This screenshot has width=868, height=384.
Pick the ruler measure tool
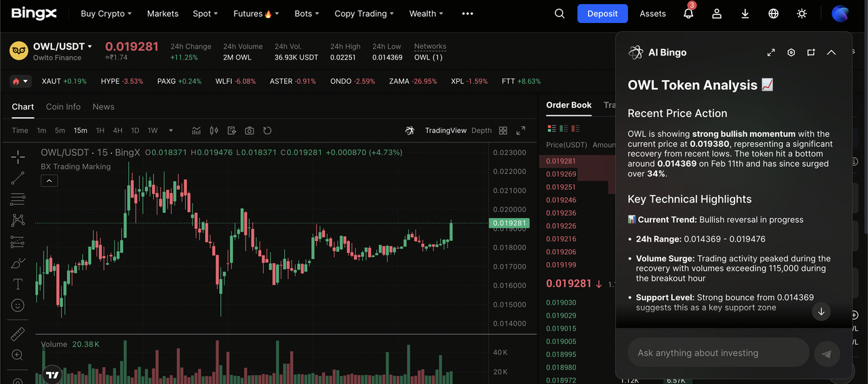pos(18,334)
